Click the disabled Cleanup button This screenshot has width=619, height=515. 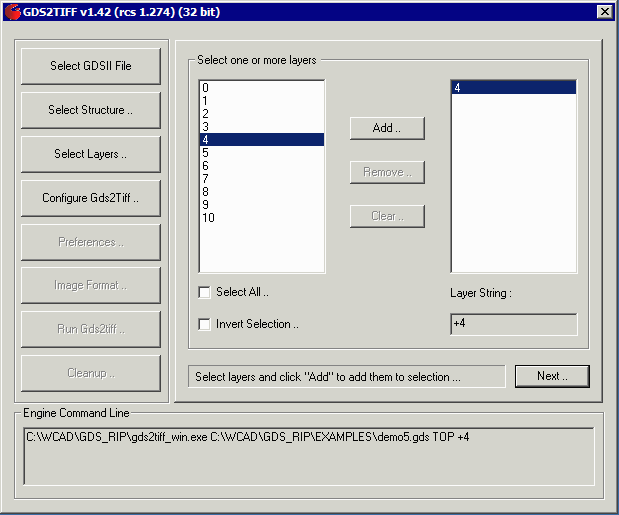91,373
